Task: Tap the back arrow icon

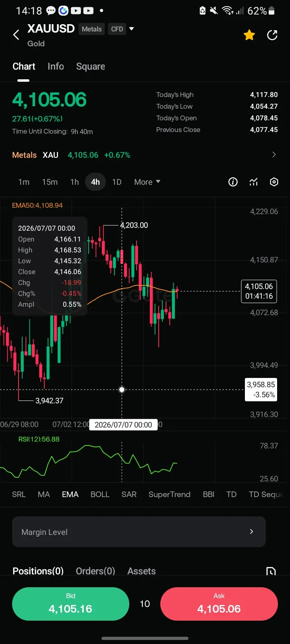Action: [x=16, y=35]
